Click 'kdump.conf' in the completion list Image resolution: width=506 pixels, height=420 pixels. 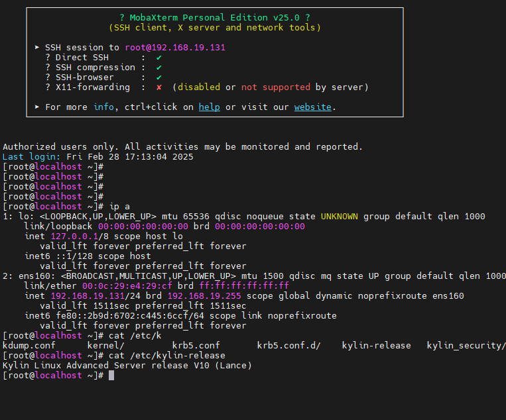pyautogui.click(x=29, y=346)
